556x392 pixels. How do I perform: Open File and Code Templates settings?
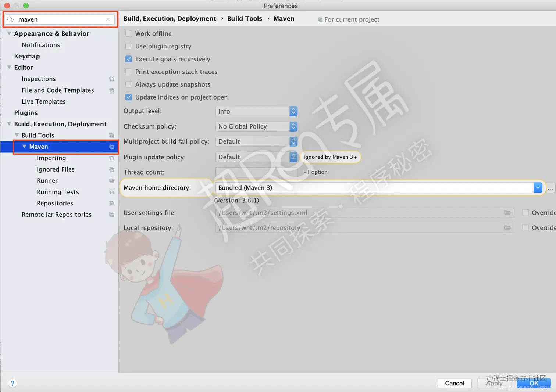pyautogui.click(x=58, y=90)
